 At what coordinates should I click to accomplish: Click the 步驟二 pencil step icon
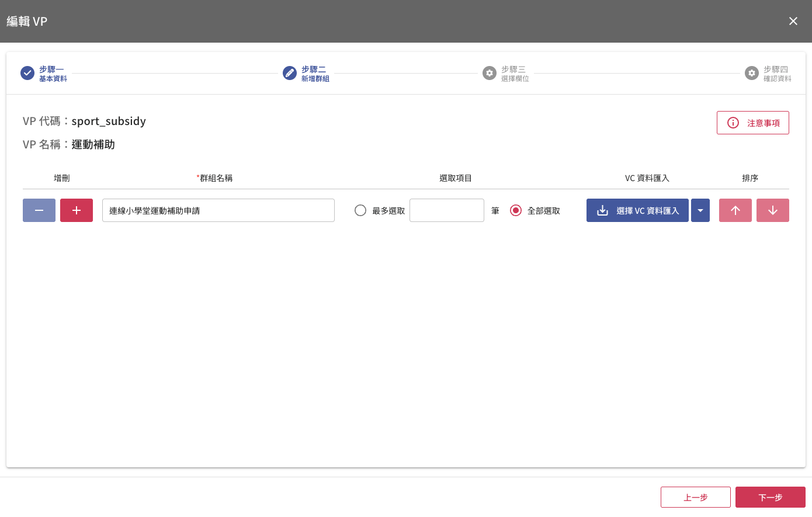coord(290,73)
